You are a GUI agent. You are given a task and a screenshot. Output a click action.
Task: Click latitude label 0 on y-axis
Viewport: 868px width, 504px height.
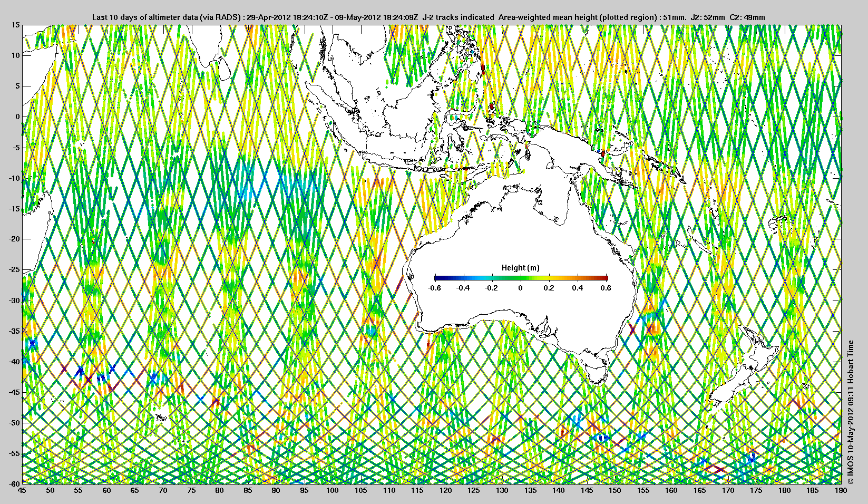17,117
